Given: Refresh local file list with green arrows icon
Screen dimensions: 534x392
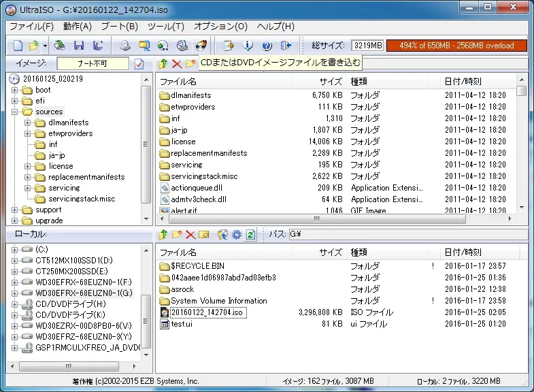Looking at the screenshot, I should pos(250,234).
